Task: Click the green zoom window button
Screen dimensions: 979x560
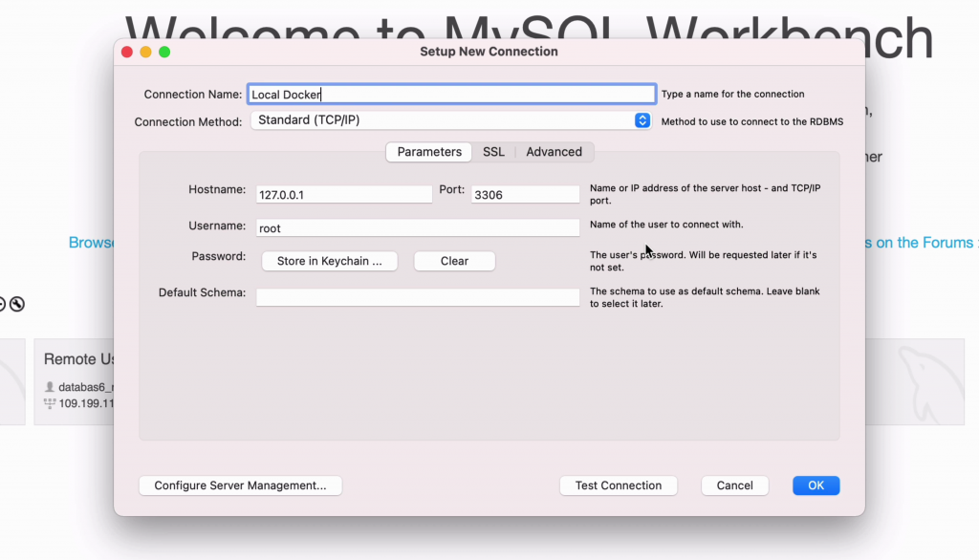Action: [164, 52]
